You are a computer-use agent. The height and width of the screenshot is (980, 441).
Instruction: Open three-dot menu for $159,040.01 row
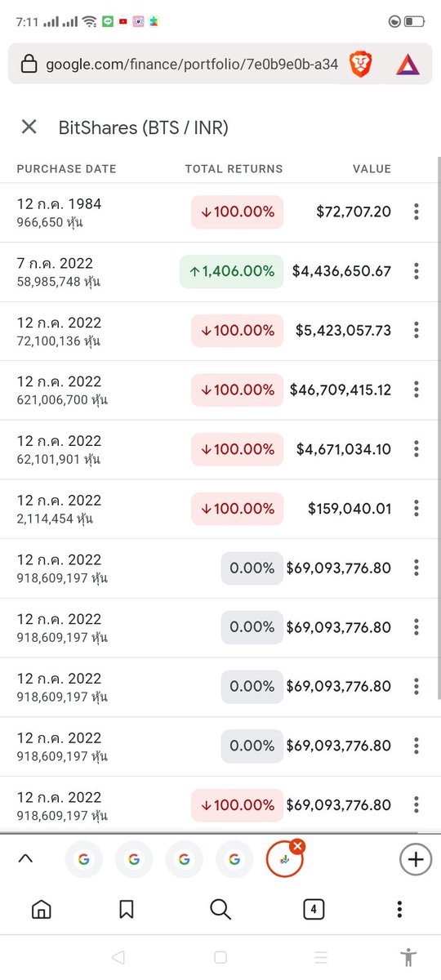[x=416, y=508]
